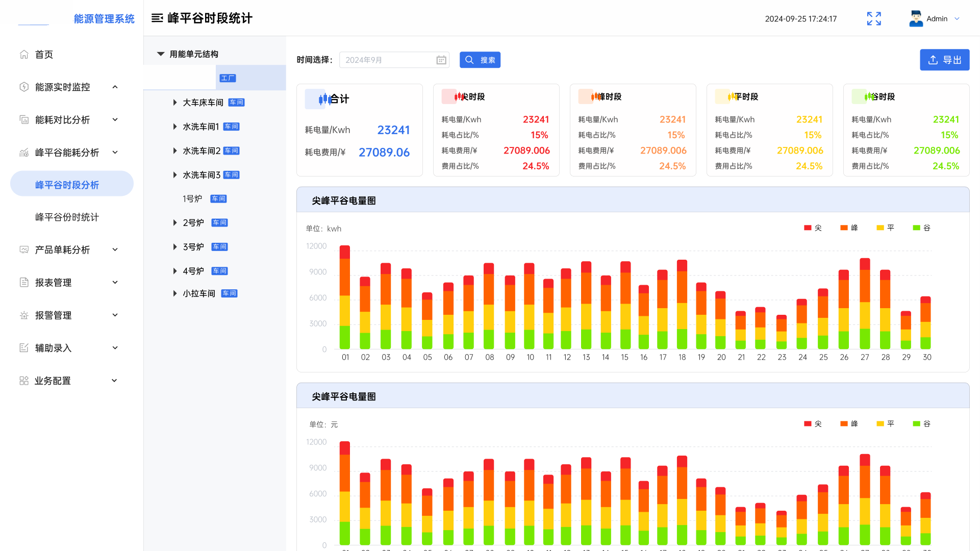Click the fullscreen expand icon
This screenshot has width=980, height=551.
click(x=873, y=19)
